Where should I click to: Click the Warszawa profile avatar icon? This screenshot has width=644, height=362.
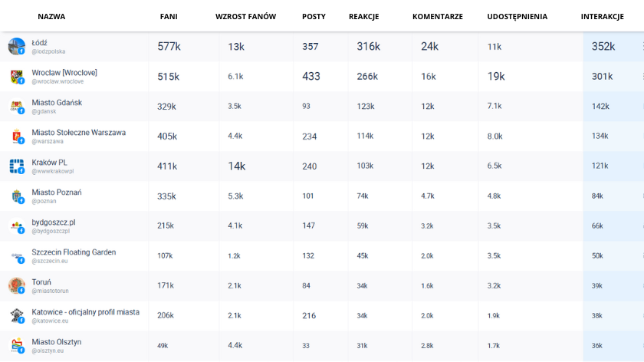click(x=16, y=136)
